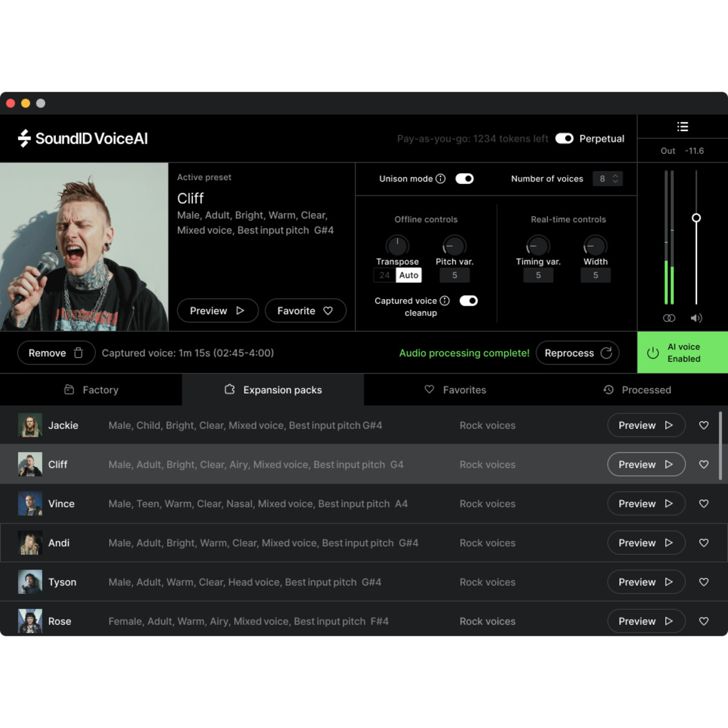The image size is (728, 728).
Task: Click the Width knob
Action: point(595,246)
